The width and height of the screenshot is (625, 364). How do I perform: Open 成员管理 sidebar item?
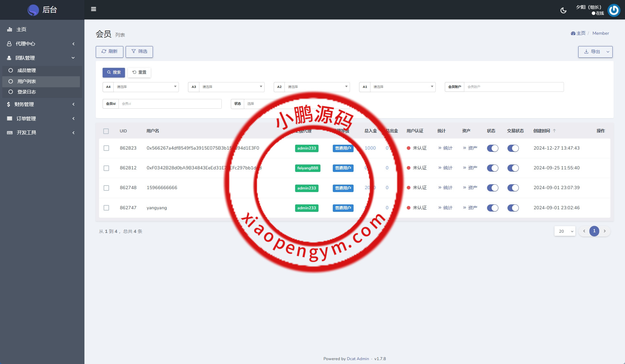pyautogui.click(x=27, y=70)
